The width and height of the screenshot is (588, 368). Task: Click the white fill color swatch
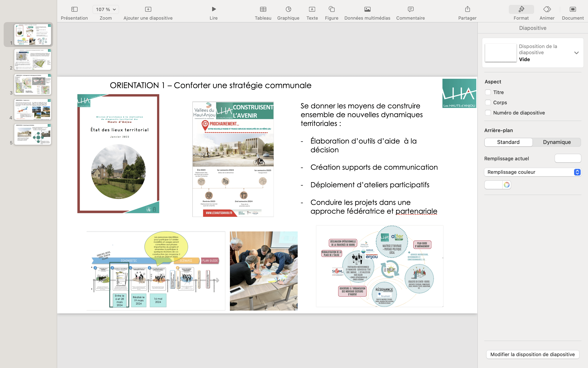pyautogui.click(x=493, y=185)
